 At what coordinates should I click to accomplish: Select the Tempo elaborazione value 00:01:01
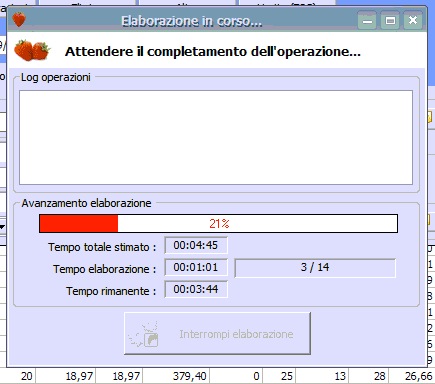click(x=196, y=268)
